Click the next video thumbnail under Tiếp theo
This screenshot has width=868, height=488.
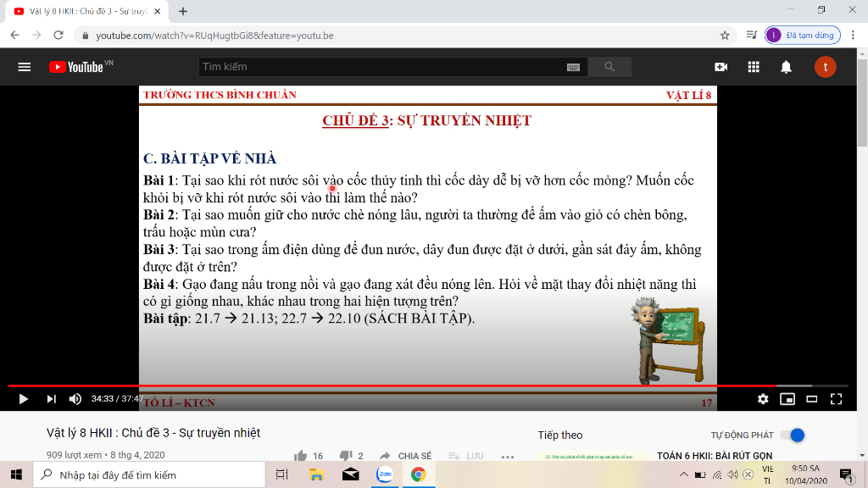point(593,457)
